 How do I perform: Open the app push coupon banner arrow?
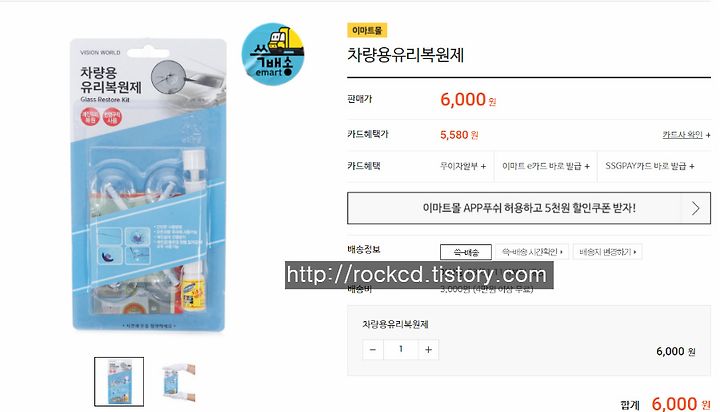click(695, 208)
